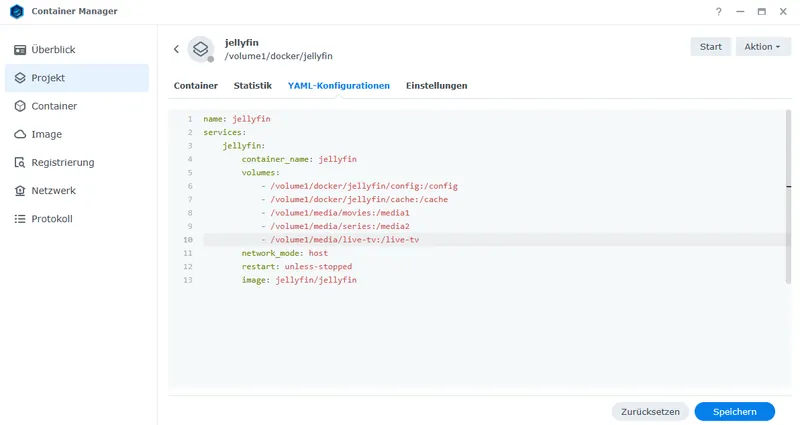Click line number 10 in gutter

point(188,240)
